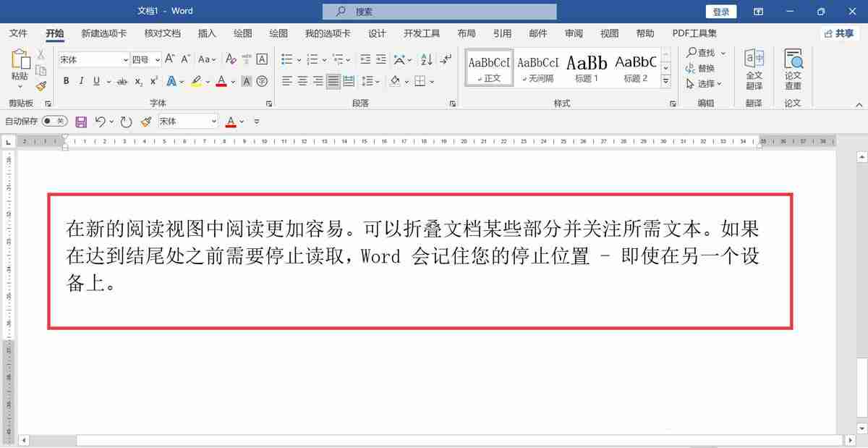Open the Format Painter (格式刷)
The width and height of the screenshot is (868, 448).
41,85
